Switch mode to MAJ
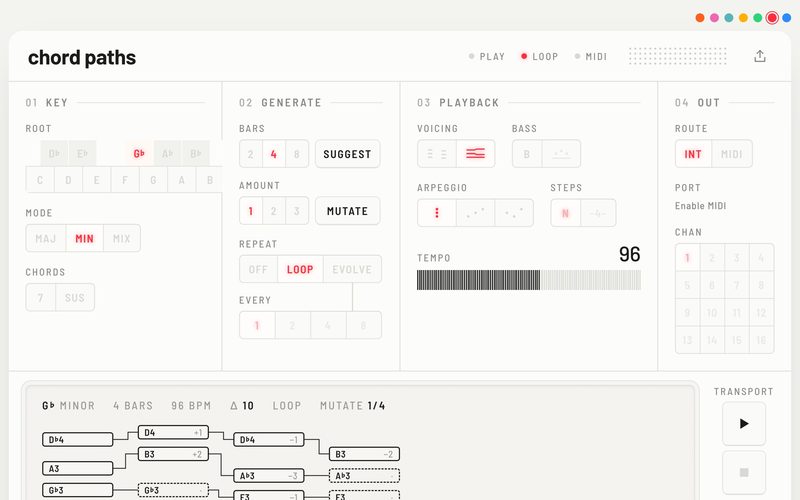 click(x=46, y=238)
